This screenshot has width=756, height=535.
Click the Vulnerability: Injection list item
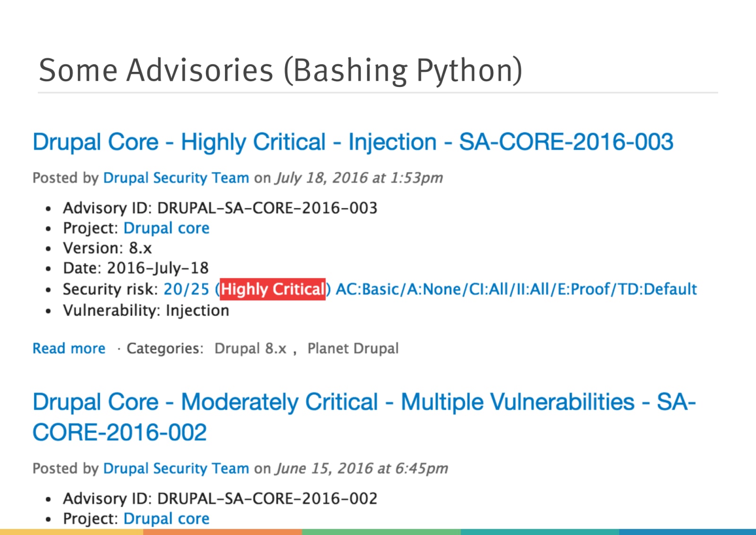coord(146,311)
